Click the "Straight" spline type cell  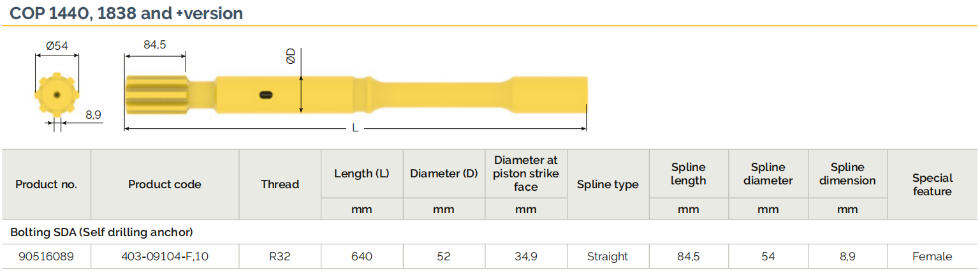607,256
